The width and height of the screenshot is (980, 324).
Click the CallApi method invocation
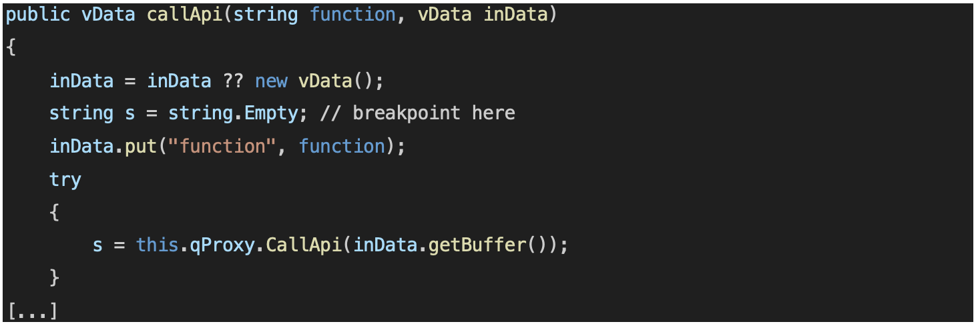tap(304, 245)
